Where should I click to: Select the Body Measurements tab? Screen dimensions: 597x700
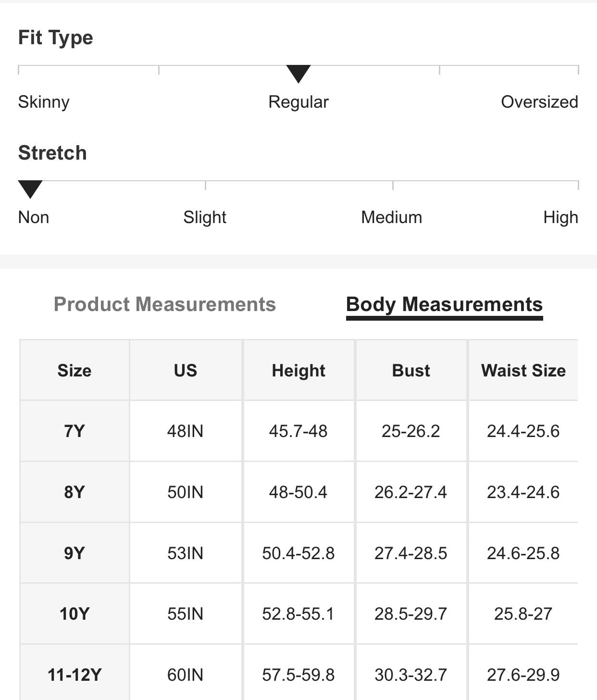[444, 304]
